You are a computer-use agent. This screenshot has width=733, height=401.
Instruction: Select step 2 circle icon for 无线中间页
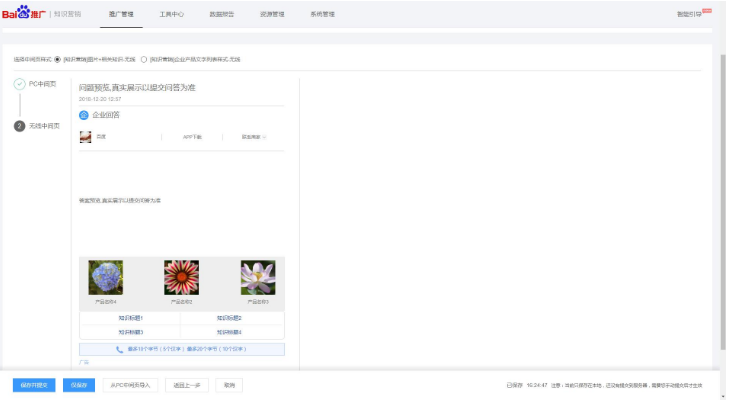[x=20, y=126]
